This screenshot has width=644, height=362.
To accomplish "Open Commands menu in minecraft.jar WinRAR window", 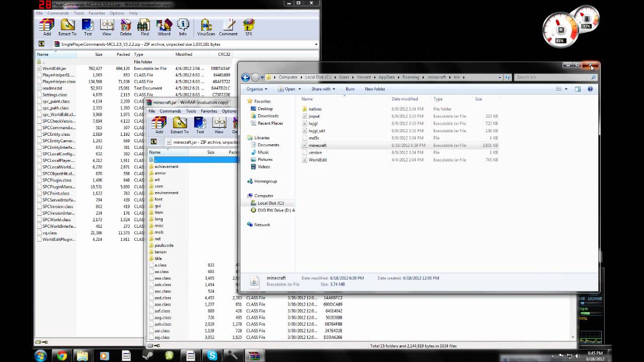I will (171, 111).
